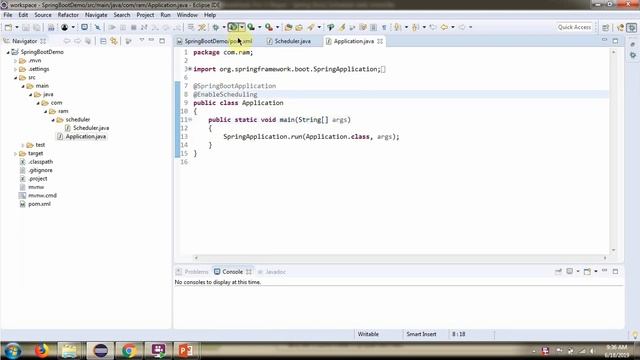
Task: Select Scheduler.java in the Navigator tree
Action: click(91, 128)
